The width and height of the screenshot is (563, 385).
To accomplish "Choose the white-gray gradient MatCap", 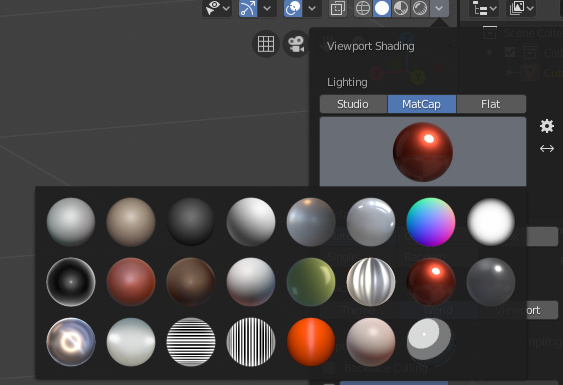I will (x=251, y=222).
